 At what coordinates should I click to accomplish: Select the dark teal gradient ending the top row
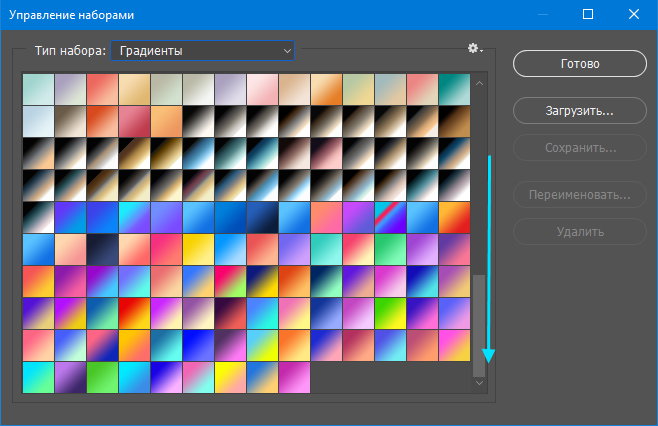pyautogui.click(x=454, y=89)
